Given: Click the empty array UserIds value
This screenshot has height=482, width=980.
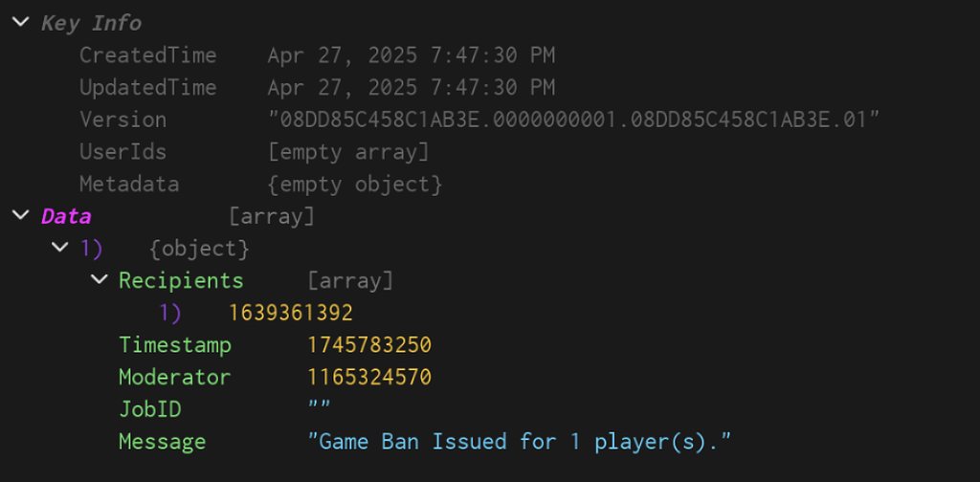Looking at the screenshot, I should 348,152.
